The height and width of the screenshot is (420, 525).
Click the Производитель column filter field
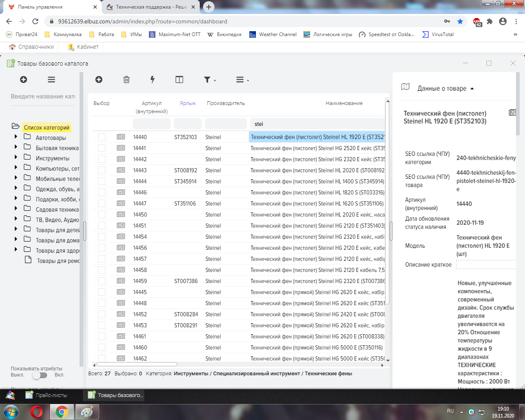click(226, 123)
